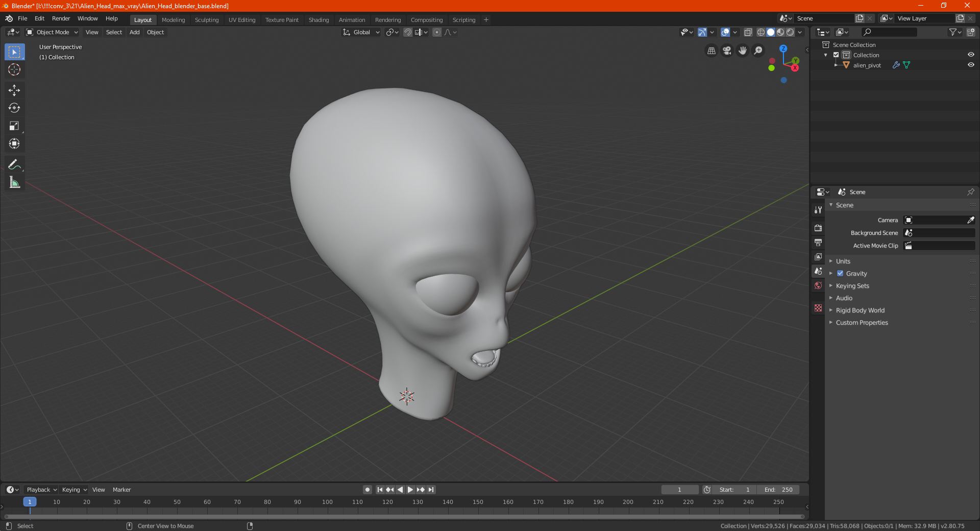Toggle snapping magnet
The image size is (980, 531).
click(x=407, y=32)
